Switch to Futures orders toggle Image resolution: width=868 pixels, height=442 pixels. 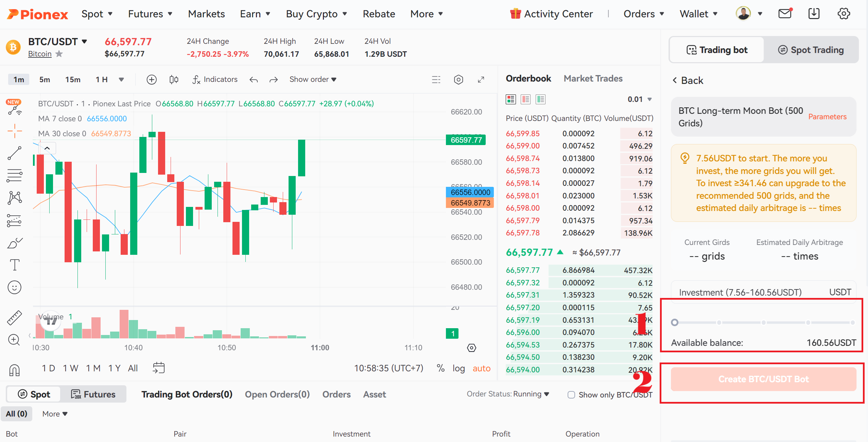point(93,394)
